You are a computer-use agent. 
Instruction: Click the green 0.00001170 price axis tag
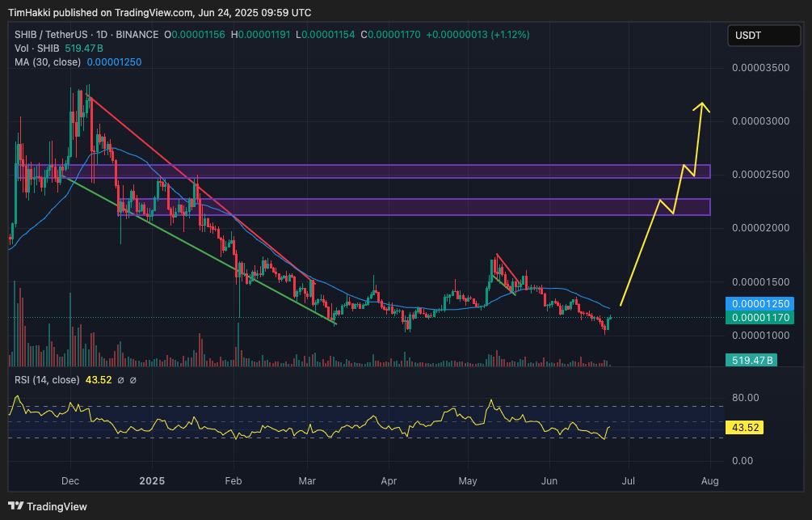click(x=759, y=317)
